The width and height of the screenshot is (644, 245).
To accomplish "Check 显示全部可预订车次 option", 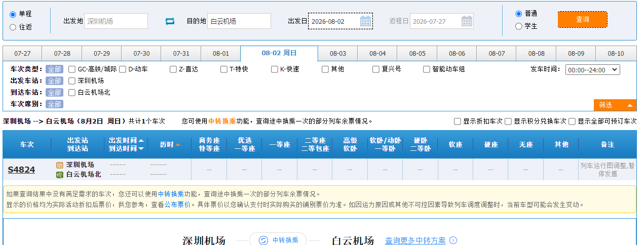I will 572,121.
